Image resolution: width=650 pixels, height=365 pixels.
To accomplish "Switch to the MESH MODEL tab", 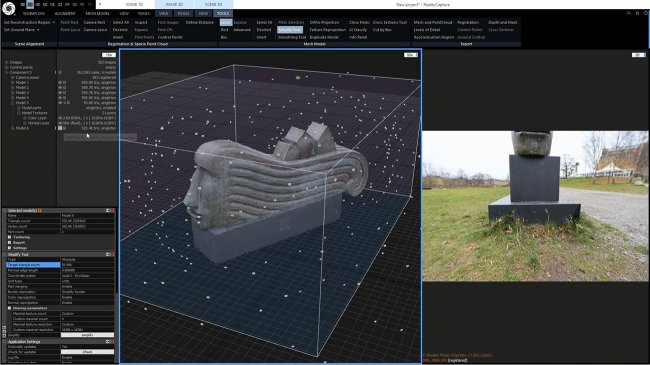I will (97, 13).
